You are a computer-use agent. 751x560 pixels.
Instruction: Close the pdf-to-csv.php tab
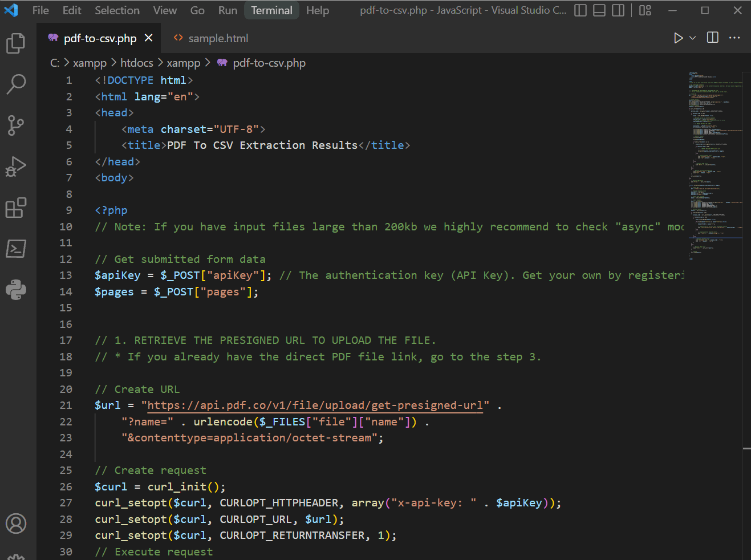coord(149,38)
